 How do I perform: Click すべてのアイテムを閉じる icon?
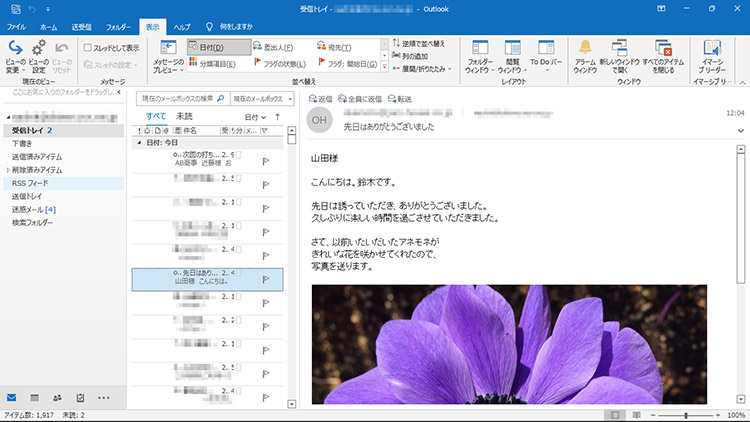663,50
